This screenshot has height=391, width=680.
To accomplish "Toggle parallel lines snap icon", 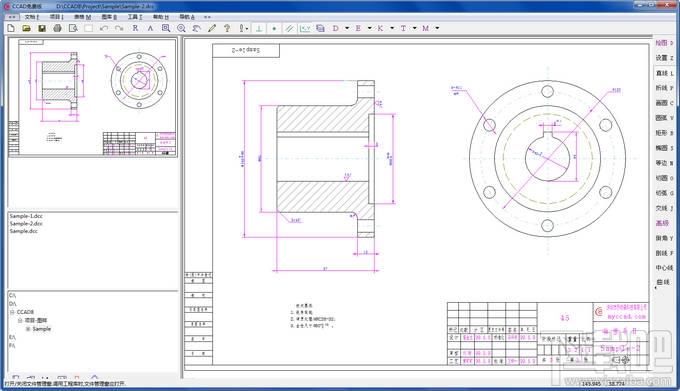I will pyautogui.click(x=289, y=28).
